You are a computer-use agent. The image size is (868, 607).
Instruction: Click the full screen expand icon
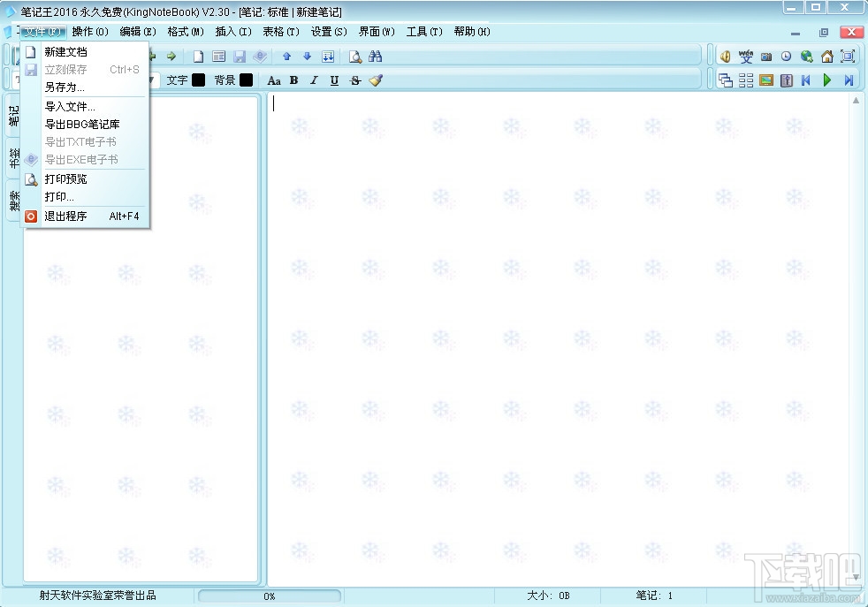pos(848,57)
